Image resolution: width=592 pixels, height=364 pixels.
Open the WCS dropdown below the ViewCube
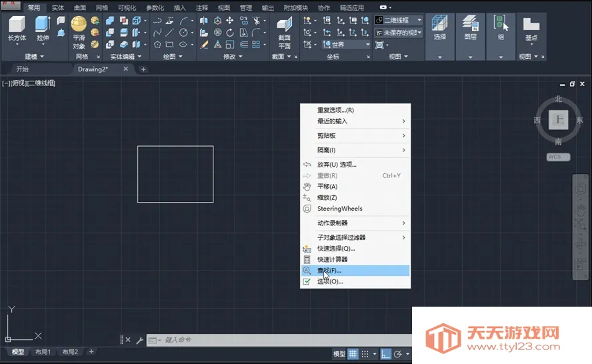click(559, 157)
